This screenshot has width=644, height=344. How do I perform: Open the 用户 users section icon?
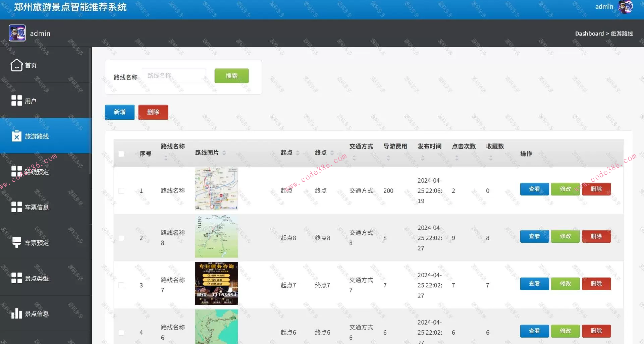[x=16, y=100]
